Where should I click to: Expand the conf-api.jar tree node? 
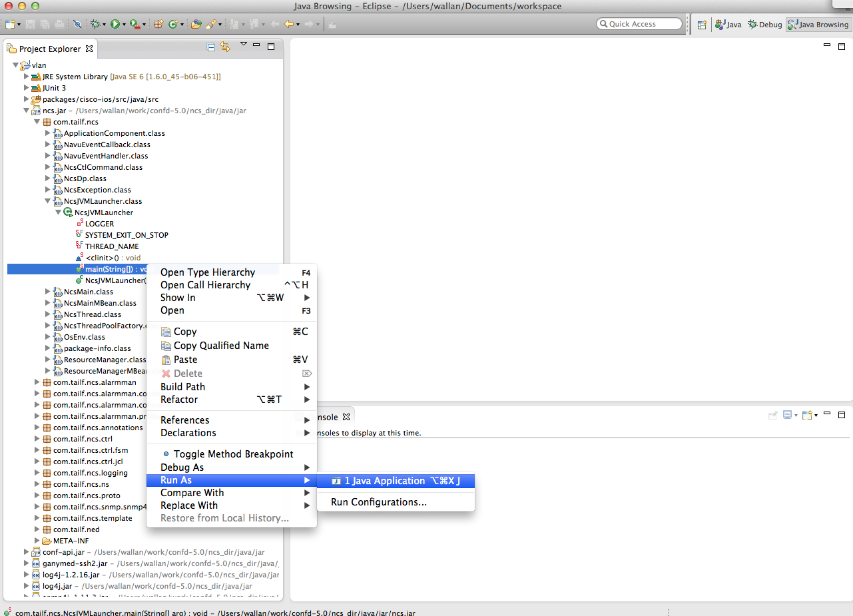pyautogui.click(x=27, y=552)
